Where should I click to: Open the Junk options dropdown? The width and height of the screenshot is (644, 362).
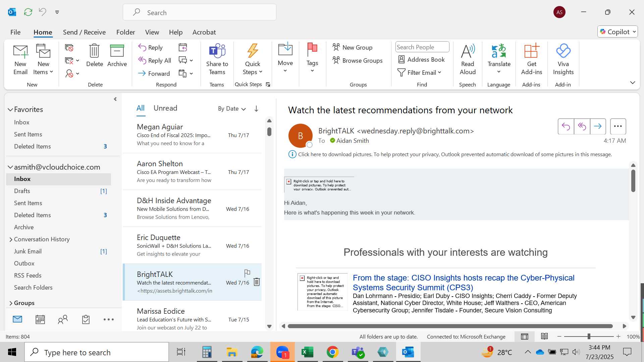pos(72,73)
